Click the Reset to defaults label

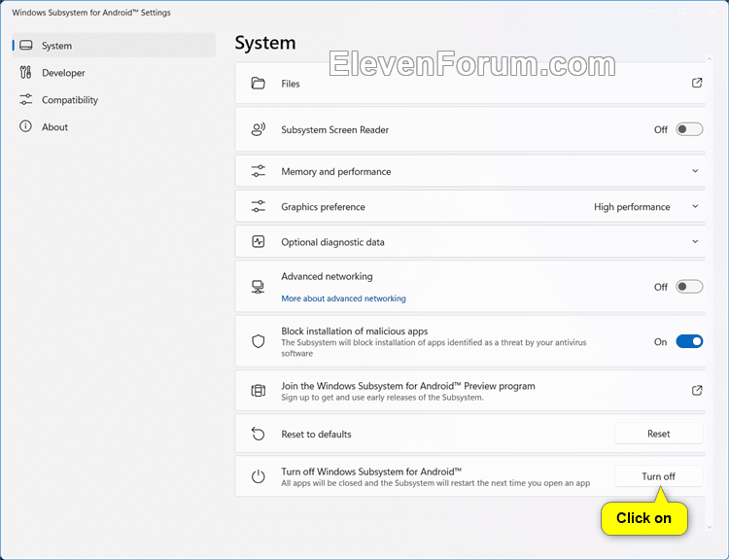click(x=316, y=435)
